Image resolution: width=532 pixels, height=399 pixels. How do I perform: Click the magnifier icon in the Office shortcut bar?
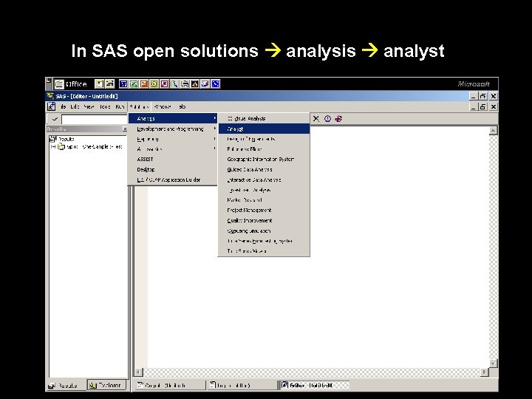tap(174, 83)
